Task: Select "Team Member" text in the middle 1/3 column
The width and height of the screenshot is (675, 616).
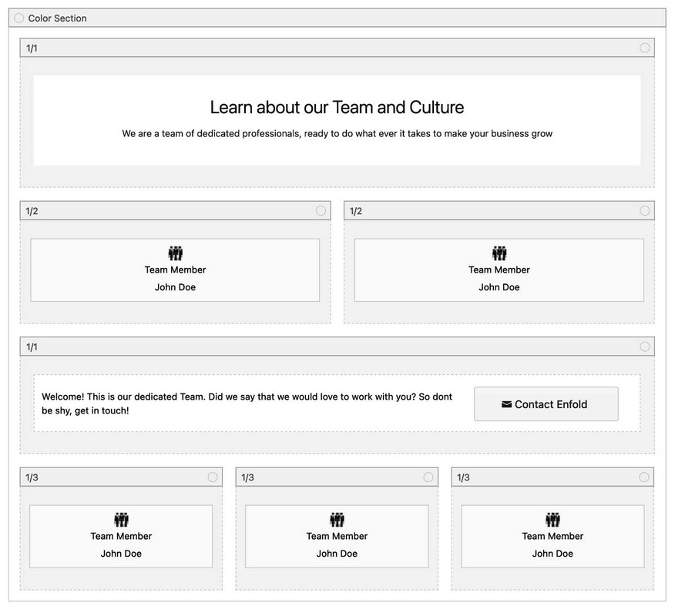Action: point(337,536)
